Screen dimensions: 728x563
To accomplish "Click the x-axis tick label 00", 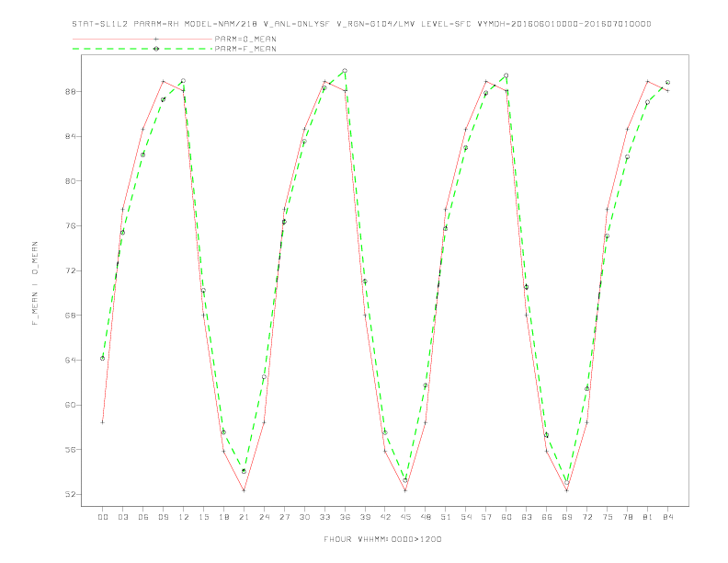I will (x=103, y=517).
